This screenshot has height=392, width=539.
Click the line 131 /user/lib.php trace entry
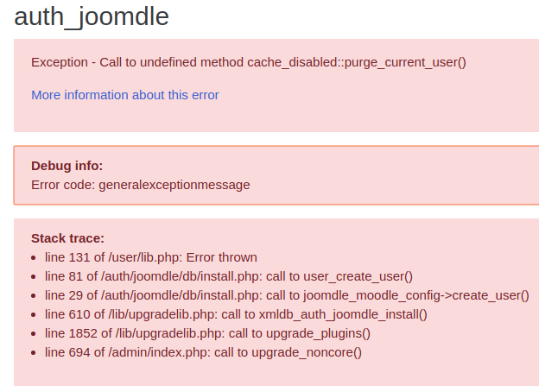click(x=151, y=257)
